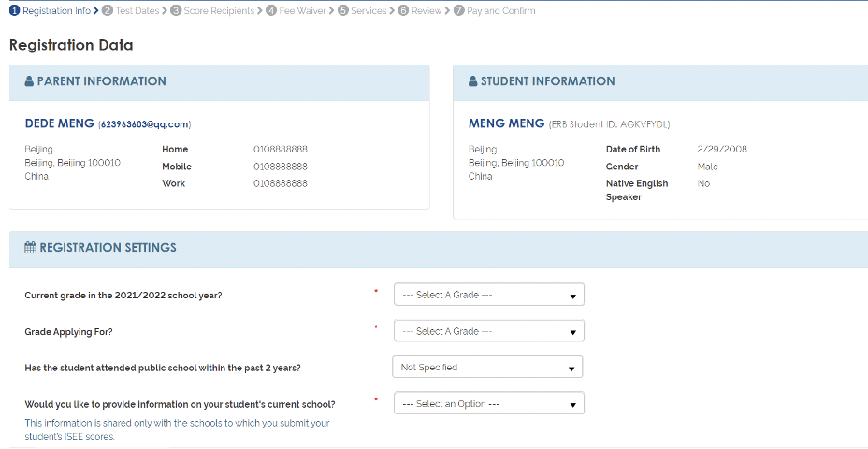Viewport: 868px width, 449px height.
Task: Click step 1 Registration Info circle icon
Action: [15, 11]
